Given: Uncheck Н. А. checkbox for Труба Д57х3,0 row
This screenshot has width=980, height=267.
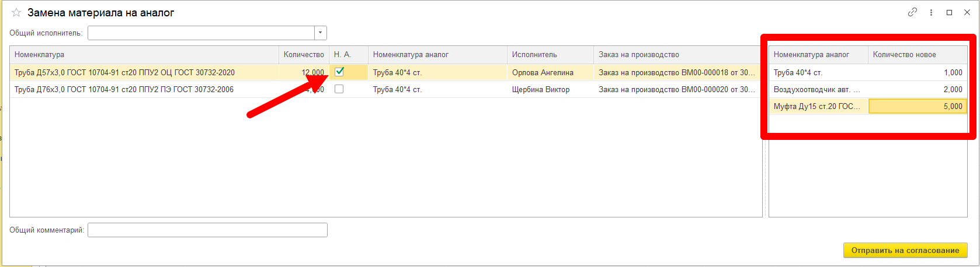Looking at the screenshot, I should tap(339, 72).
